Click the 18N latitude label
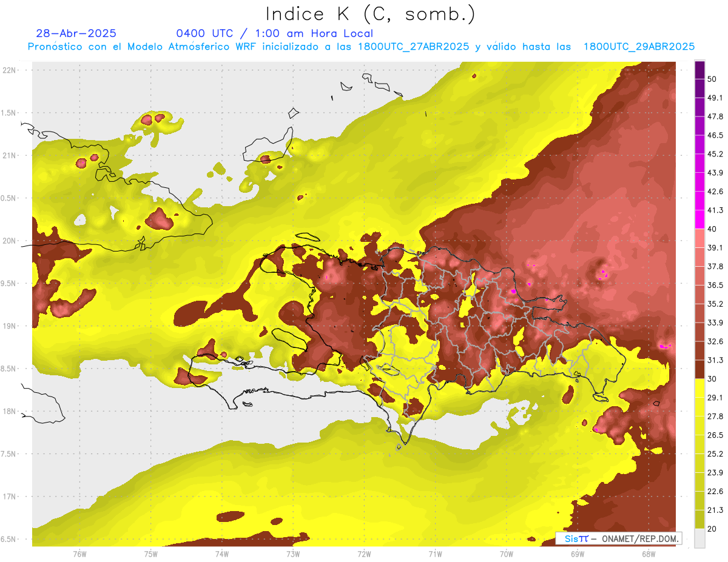The width and height of the screenshot is (728, 562). pyautogui.click(x=10, y=412)
